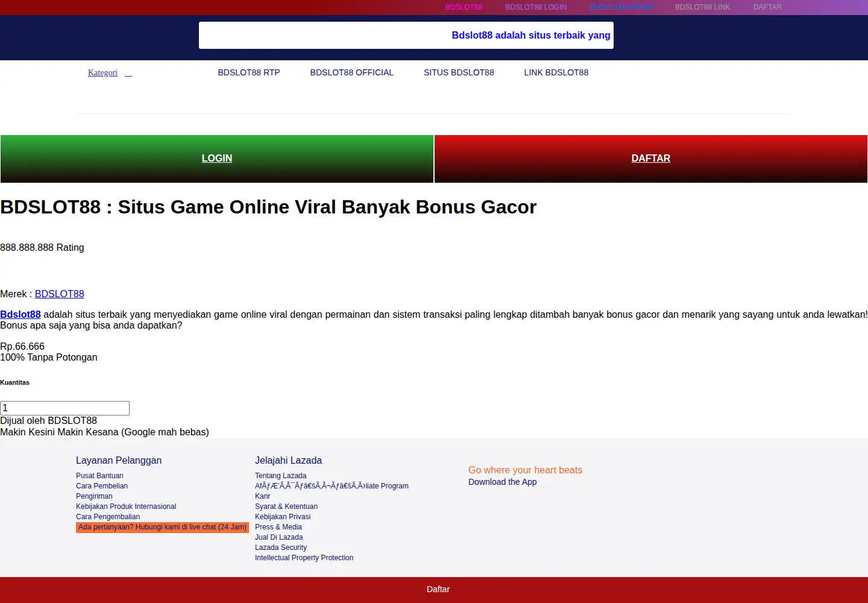Open Pusat Bantuan in the footer
The image size is (868, 603).
click(x=99, y=476)
